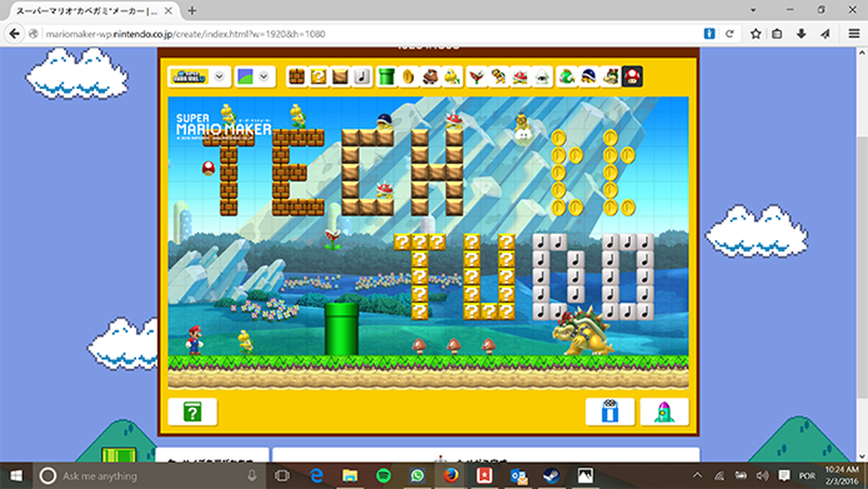Show bookmarks library list
868x489 pixels.
pos(777,34)
